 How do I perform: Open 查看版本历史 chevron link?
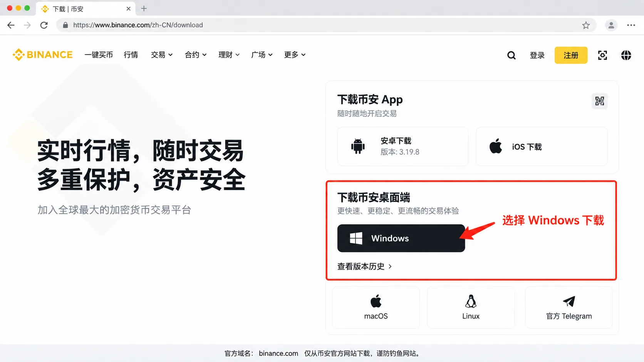click(364, 266)
